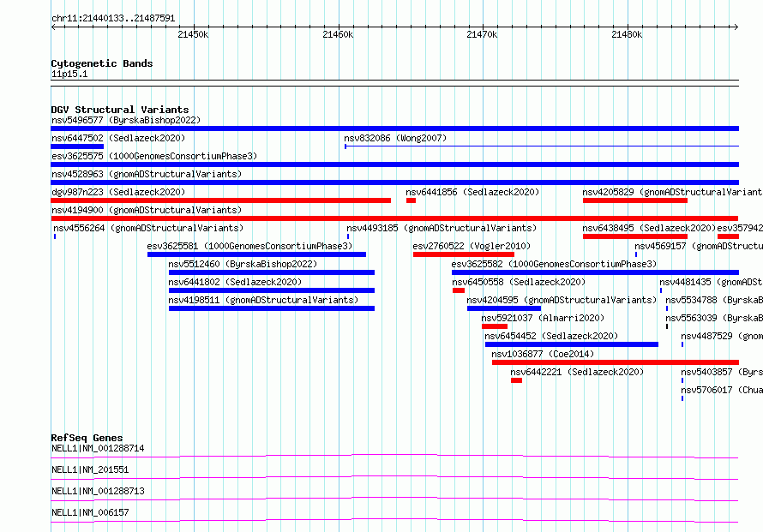Open the nsv832086 (Wong2007) variant label
Screen dimensions: 763x532
395,138
